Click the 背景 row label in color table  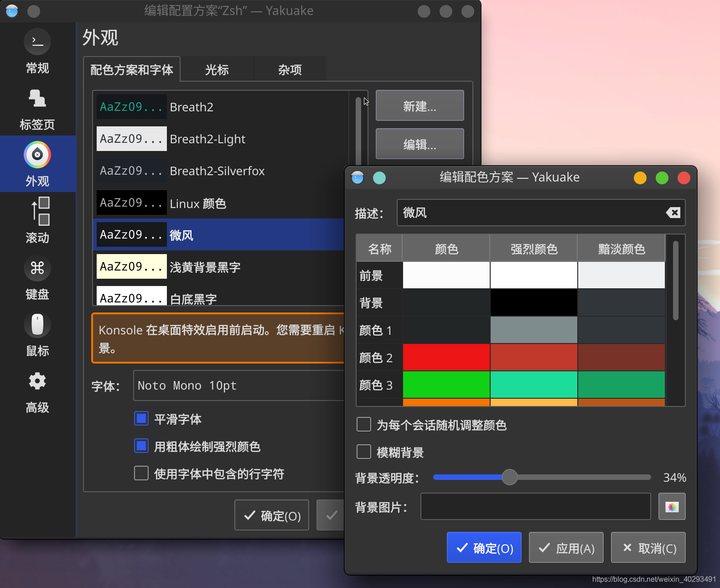point(379,302)
